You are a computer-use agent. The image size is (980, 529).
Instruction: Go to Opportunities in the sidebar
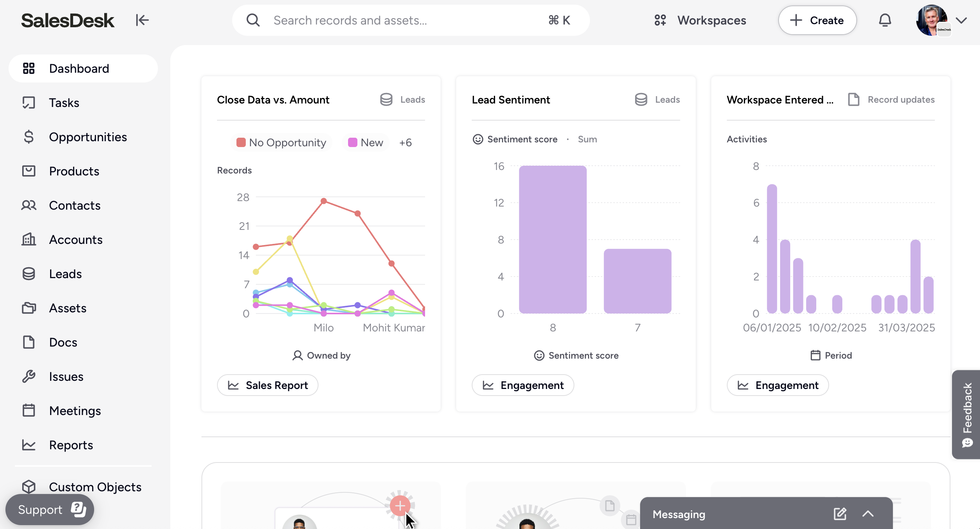tap(88, 137)
